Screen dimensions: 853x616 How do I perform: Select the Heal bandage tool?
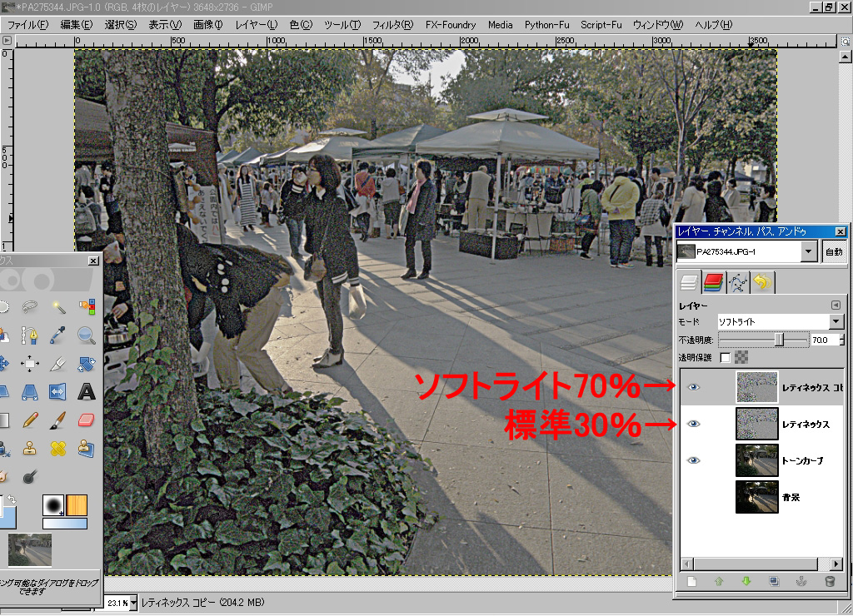[58, 449]
